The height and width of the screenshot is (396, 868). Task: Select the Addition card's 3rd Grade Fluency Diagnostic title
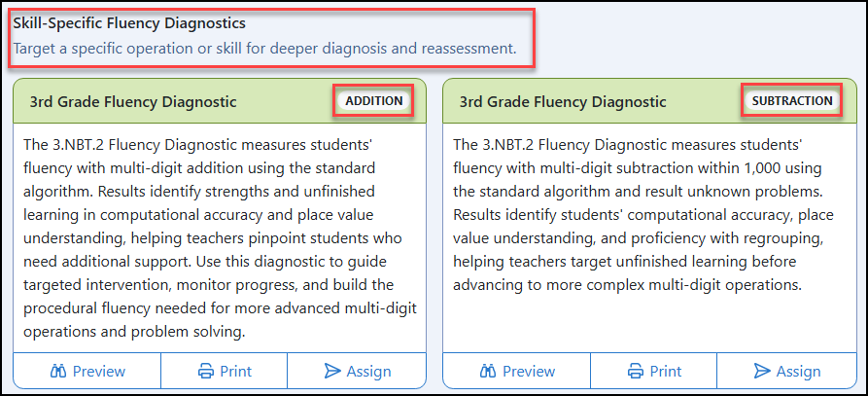coord(133,102)
